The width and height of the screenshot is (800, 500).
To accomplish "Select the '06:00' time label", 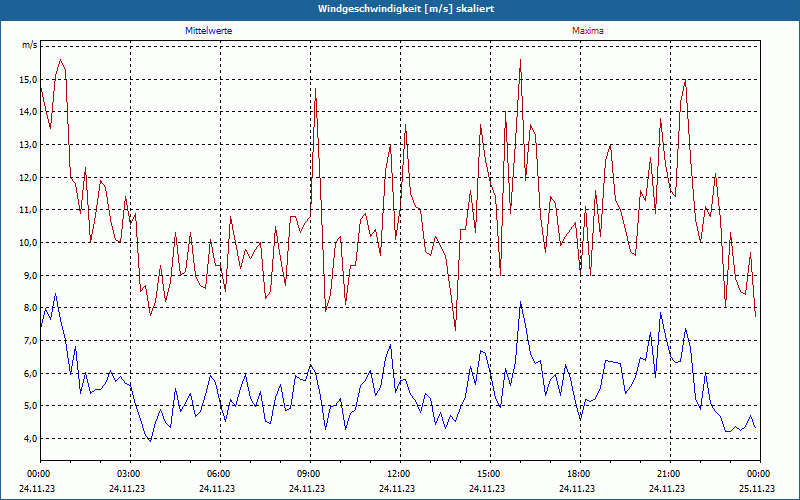I will click(220, 474).
